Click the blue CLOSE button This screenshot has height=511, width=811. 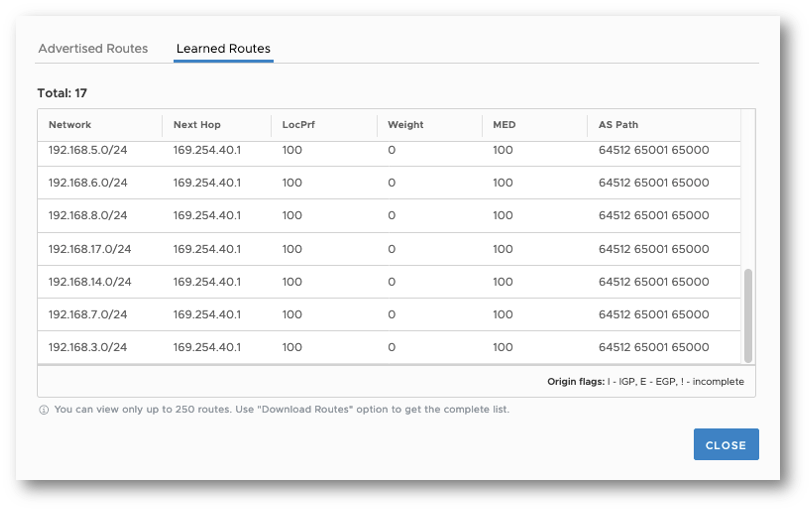click(x=726, y=444)
